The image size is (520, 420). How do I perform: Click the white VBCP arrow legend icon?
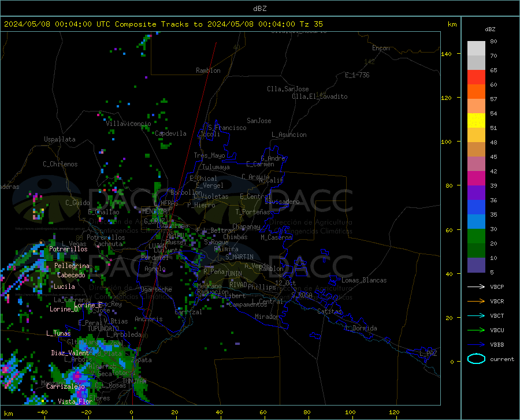click(476, 287)
